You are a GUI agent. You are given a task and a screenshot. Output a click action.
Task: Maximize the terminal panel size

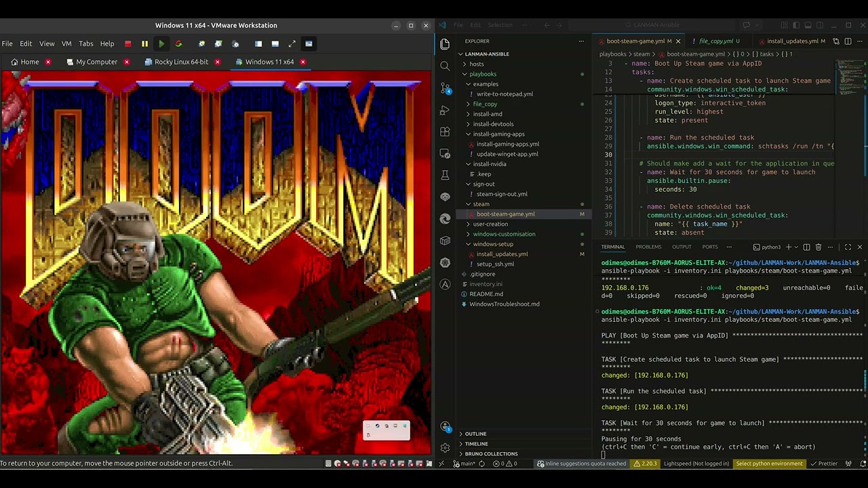click(848, 247)
